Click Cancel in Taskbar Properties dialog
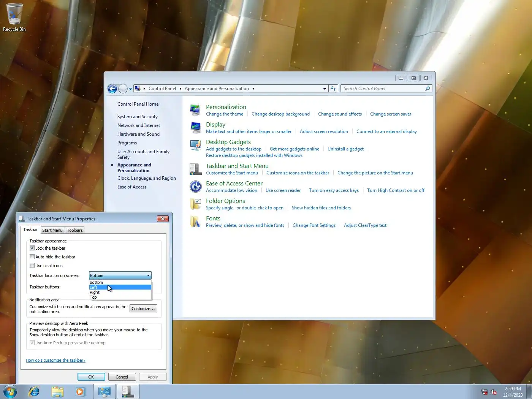The width and height of the screenshot is (532, 399). [x=122, y=377]
